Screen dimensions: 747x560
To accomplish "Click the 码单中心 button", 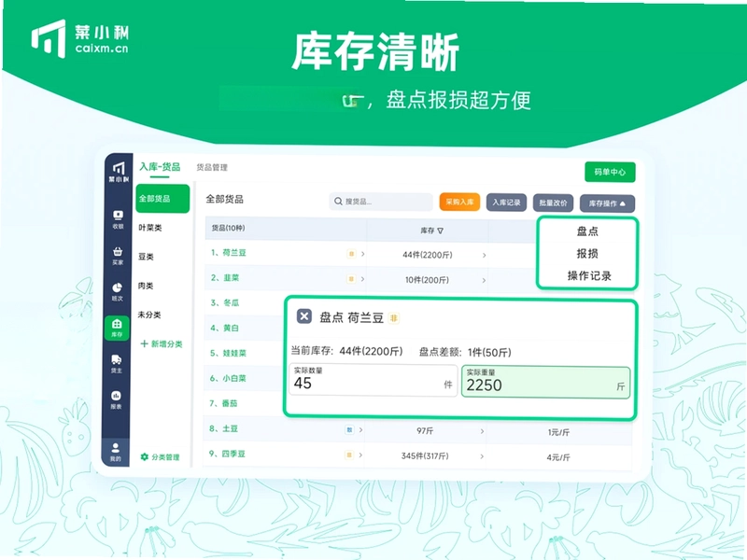I will 610,172.
